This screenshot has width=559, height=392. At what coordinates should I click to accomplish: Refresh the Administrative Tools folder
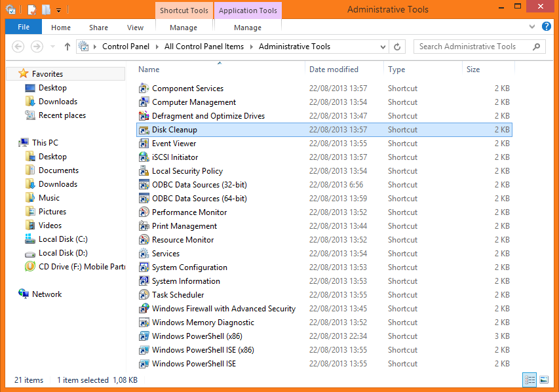coord(396,47)
